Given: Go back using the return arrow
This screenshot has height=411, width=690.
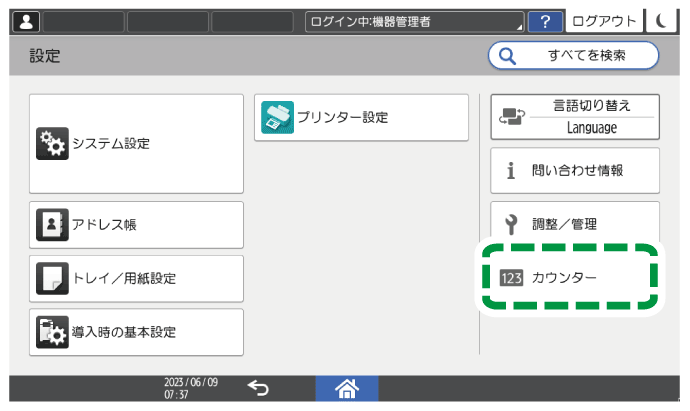Looking at the screenshot, I should click(x=258, y=388).
